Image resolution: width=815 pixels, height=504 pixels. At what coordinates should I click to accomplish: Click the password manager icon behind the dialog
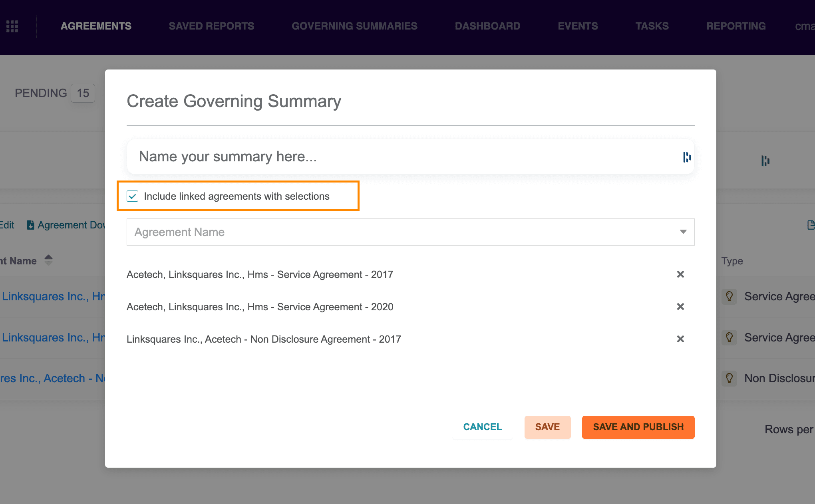[x=765, y=161]
